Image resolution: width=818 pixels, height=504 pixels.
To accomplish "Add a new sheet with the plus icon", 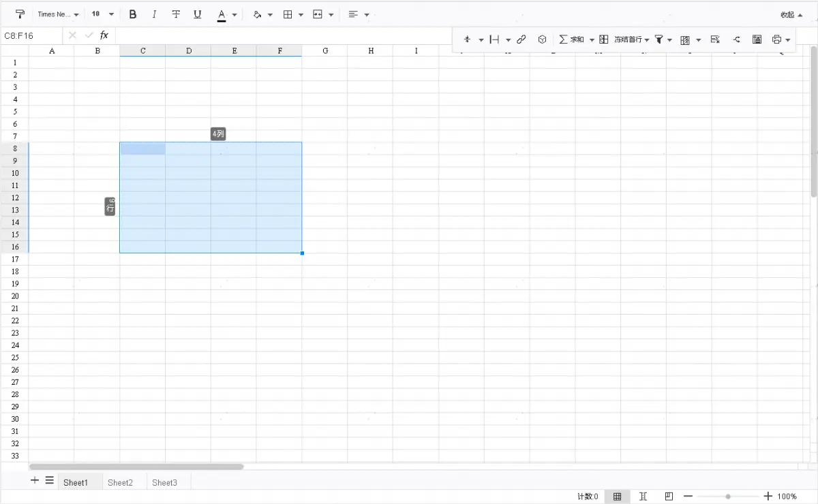I will pos(35,480).
